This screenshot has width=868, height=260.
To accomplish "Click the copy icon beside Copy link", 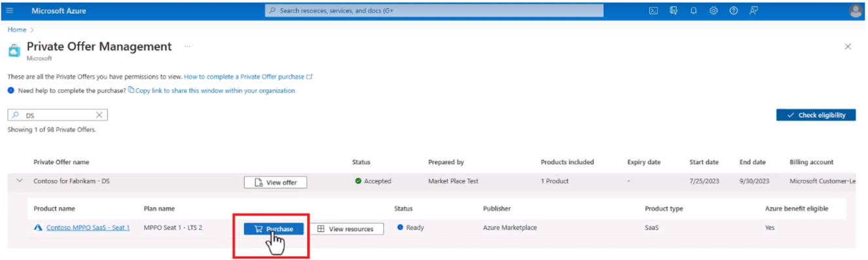I will (x=131, y=90).
